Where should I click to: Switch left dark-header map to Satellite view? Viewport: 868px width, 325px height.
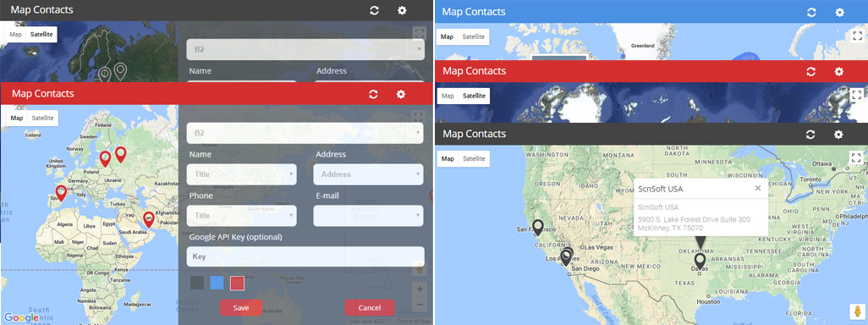(x=41, y=34)
